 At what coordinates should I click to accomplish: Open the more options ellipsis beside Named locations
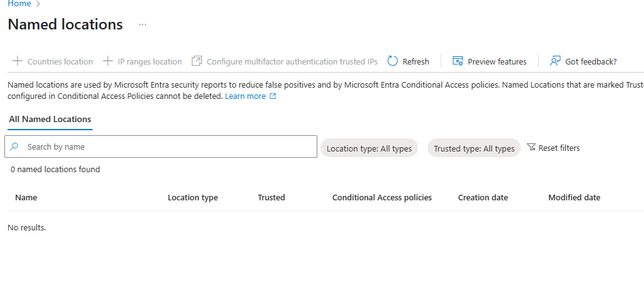(x=143, y=24)
